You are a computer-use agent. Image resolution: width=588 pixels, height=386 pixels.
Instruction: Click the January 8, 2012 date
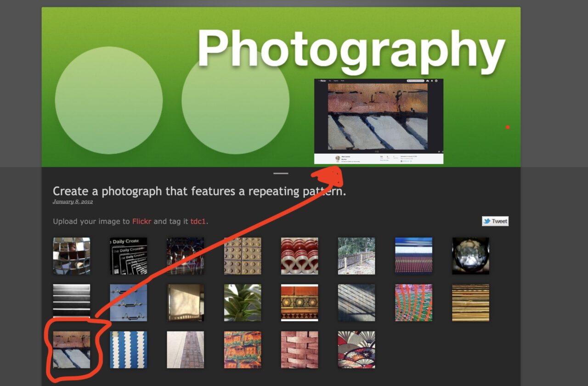(x=73, y=202)
